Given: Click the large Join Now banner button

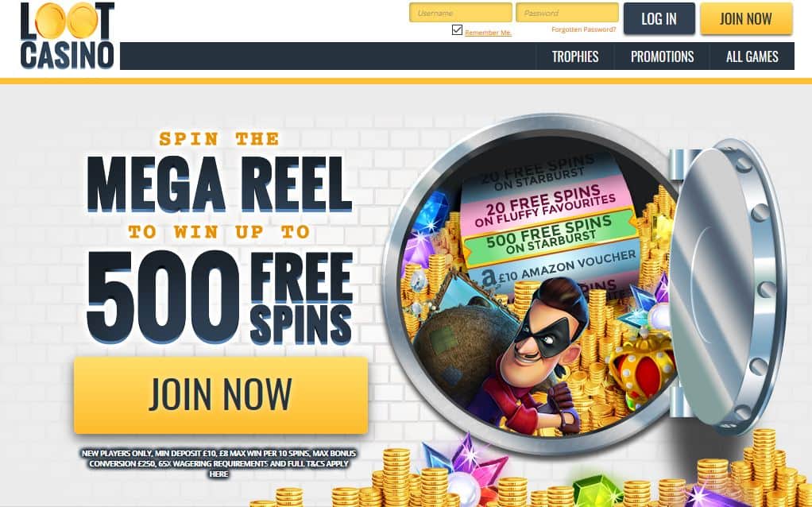Looking at the screenshot, I should (221, 395).
